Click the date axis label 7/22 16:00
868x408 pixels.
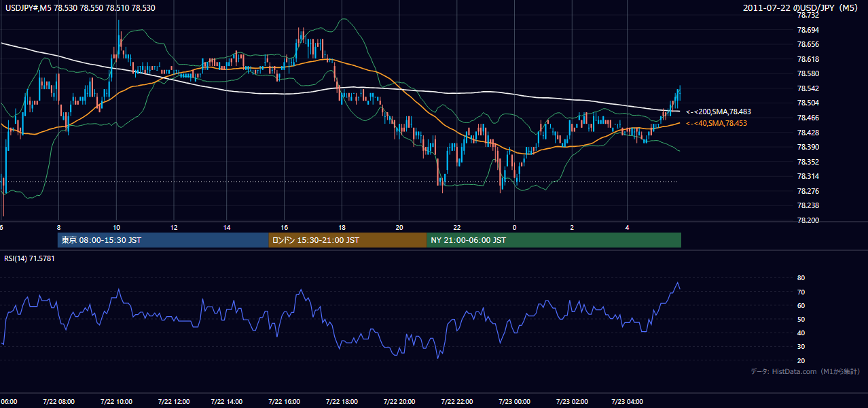click(x=284, y=401)
